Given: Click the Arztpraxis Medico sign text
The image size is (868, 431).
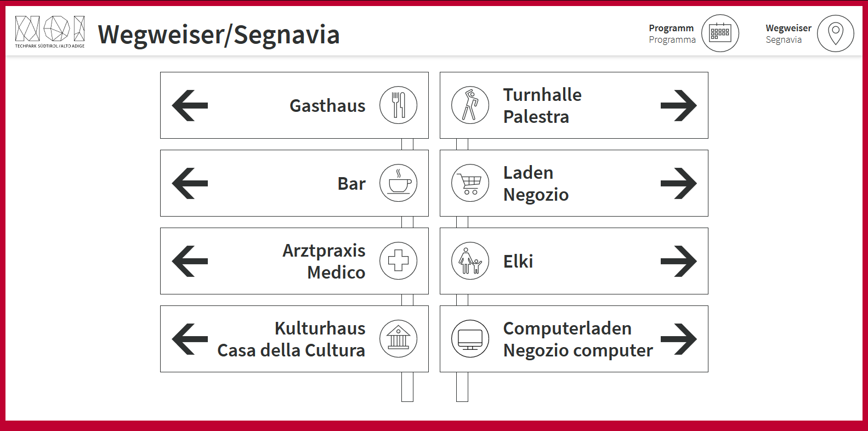Looking at the screenshot, I should click(x=324, y=262).
